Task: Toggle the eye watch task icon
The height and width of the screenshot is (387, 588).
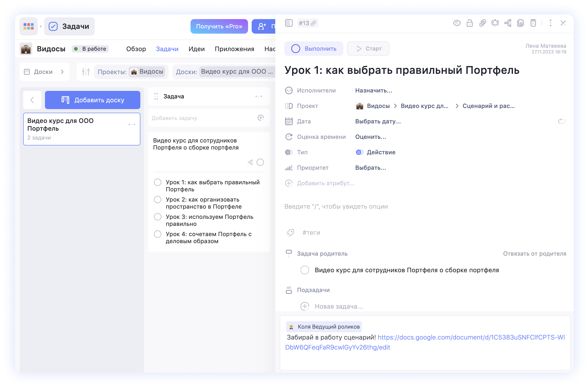Action: (x=457, y=23)
